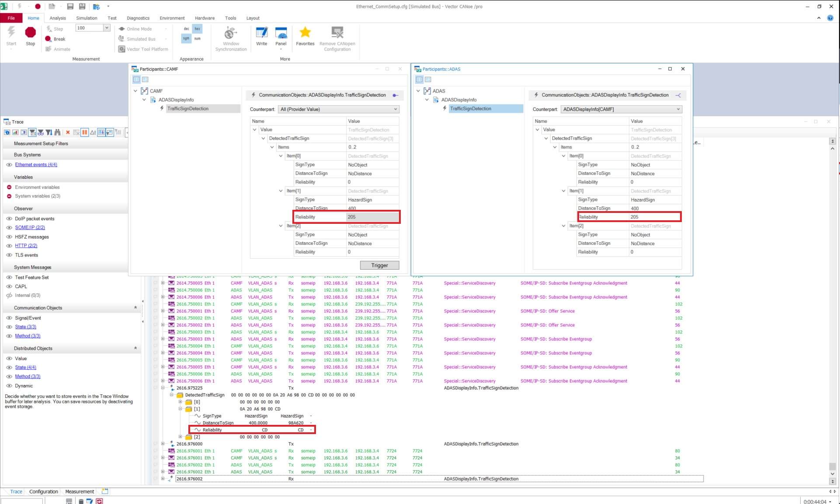Viewport: 840px width, 504px height.
Task: Pause the Trace window display
Action: pyautogui.click(x=85, y=132)
